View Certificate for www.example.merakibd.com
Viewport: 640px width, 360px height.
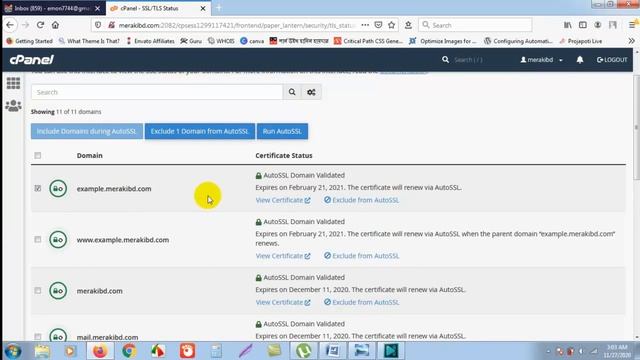(x=283, y=256)
